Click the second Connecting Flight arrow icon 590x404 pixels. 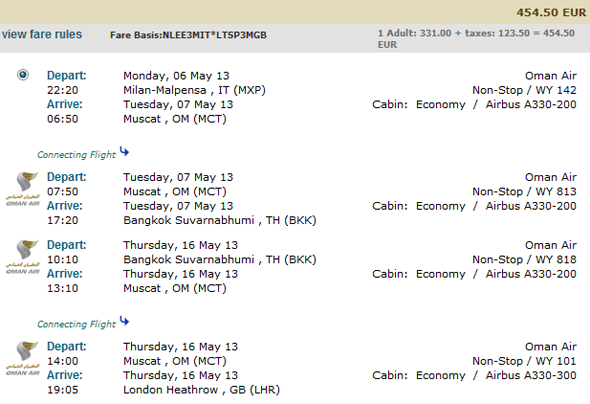[124, 321]
